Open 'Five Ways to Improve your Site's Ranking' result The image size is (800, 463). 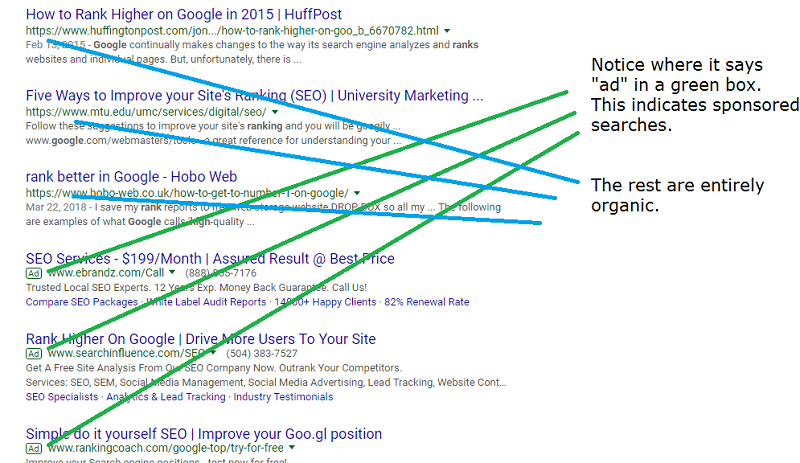click(254, 95)
